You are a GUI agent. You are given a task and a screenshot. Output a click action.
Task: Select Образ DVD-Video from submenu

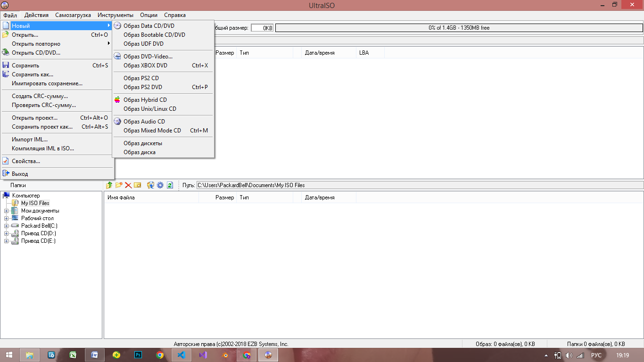(x=148, y=57)
